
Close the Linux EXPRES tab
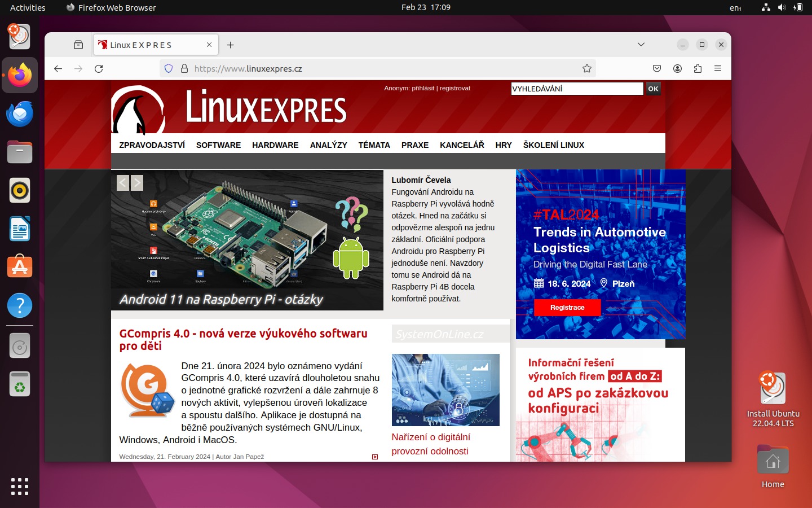tap(209, 45)
